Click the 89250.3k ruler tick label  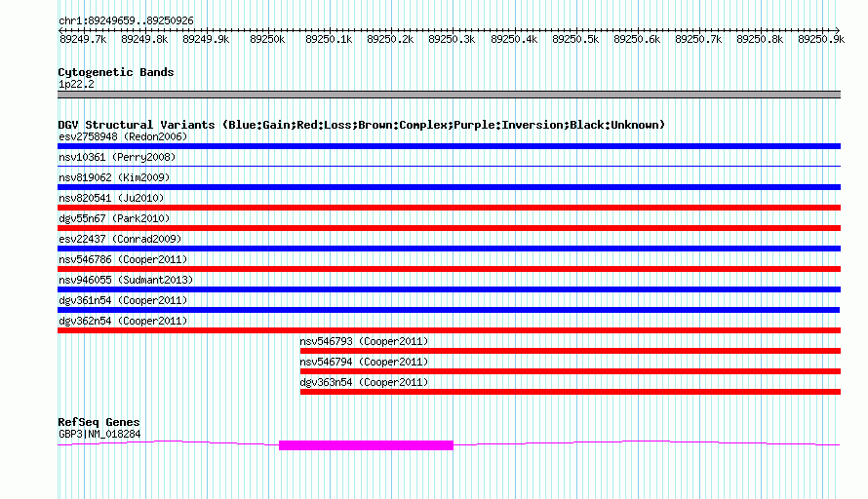(x=452, y=39)
